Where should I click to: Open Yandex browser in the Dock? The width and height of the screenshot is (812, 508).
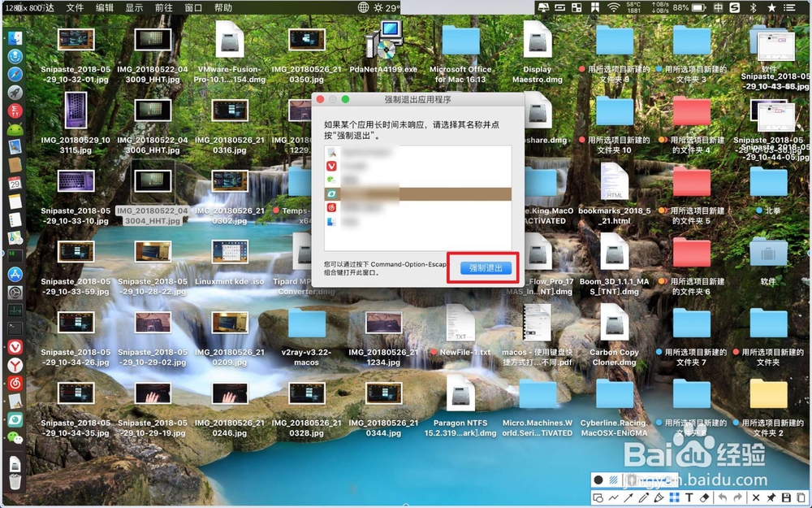click(15, 365)
